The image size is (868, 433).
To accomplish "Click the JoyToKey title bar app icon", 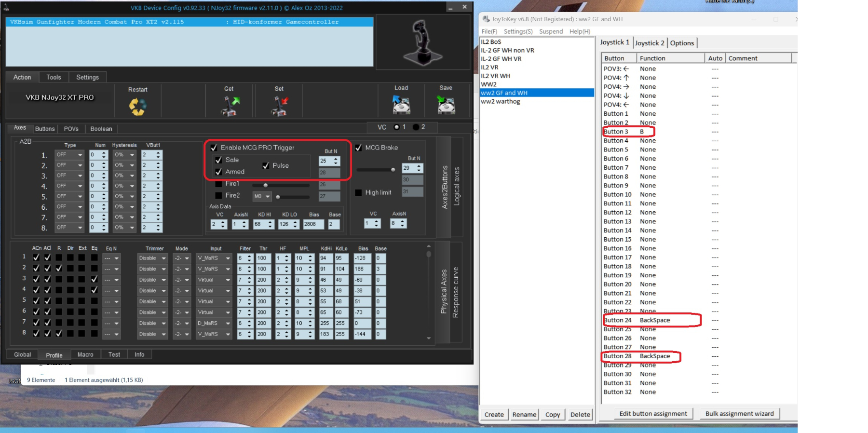I will [486, 19].
